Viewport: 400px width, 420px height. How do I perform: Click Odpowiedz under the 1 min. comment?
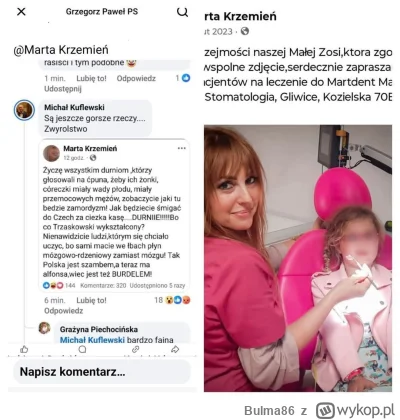coord(136,78)
